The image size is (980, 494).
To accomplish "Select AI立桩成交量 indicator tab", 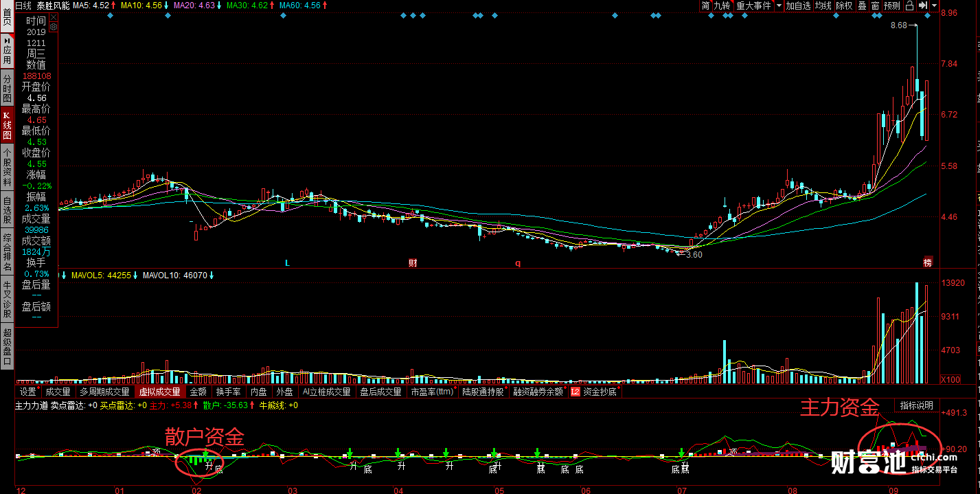I will point(326,392).
